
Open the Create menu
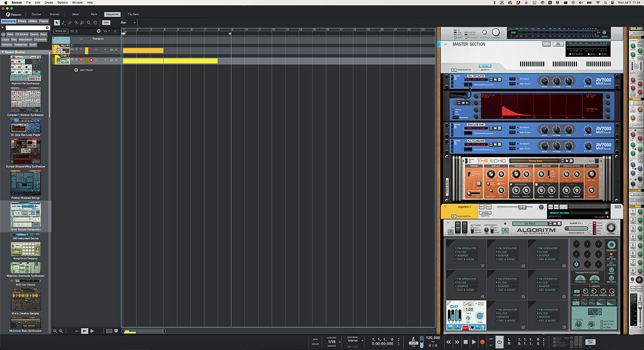point(49,3)
